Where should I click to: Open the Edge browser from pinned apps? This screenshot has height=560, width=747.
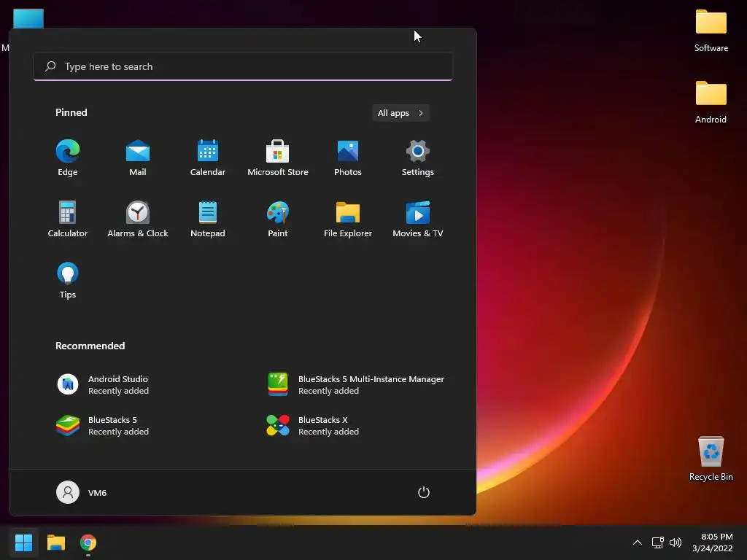click(68, 158)
